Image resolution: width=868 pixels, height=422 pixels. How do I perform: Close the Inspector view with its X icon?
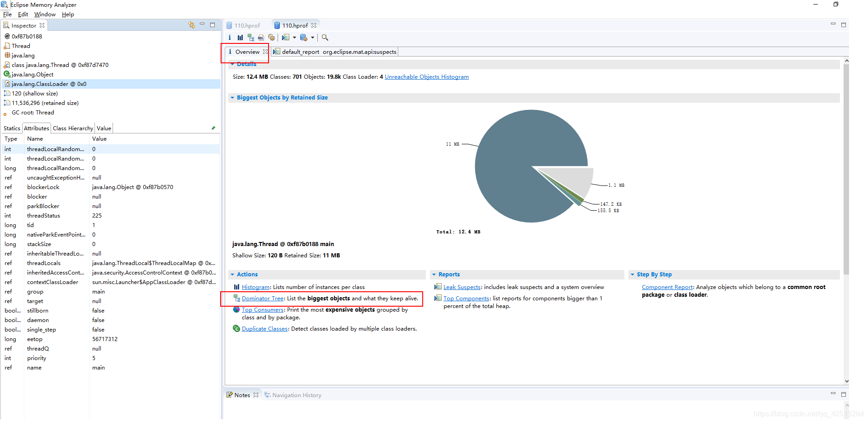pyautogui.click(x=42, y=25)
